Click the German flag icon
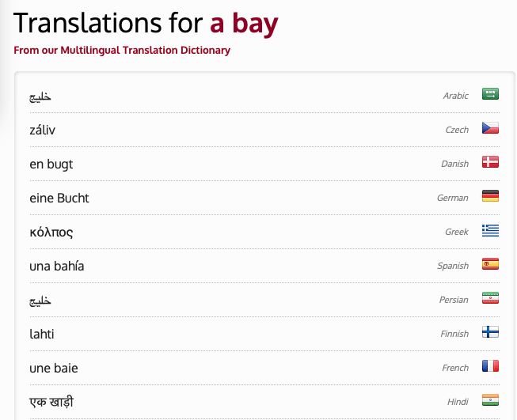This screenshot has width=517, height=420. (490, 196)
